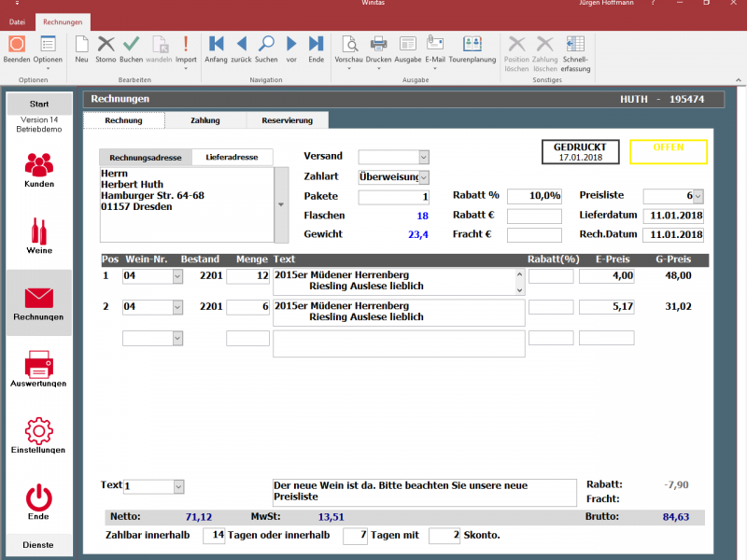Click the Rabatt % input field
The height and width of the screenshot is (560, 747).
pyautogui.click(x=534, y=196)
